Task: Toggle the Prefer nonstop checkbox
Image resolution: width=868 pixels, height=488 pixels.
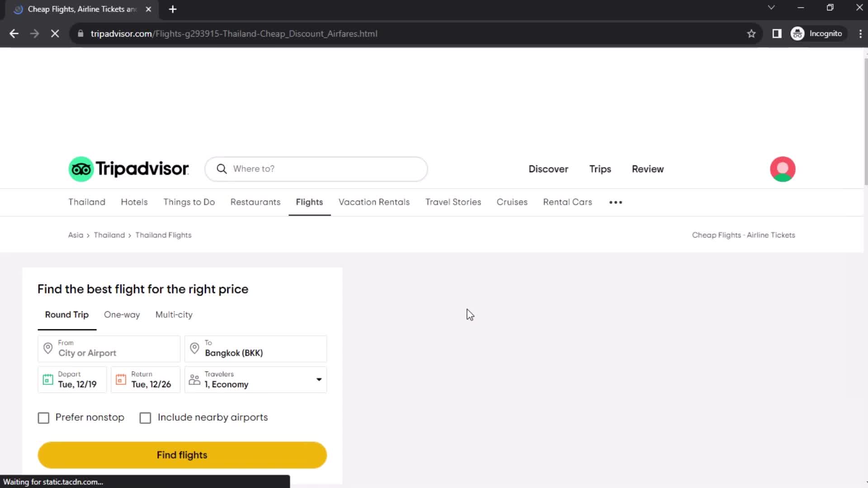Action: pyautogui.click(x=43, y=417)
